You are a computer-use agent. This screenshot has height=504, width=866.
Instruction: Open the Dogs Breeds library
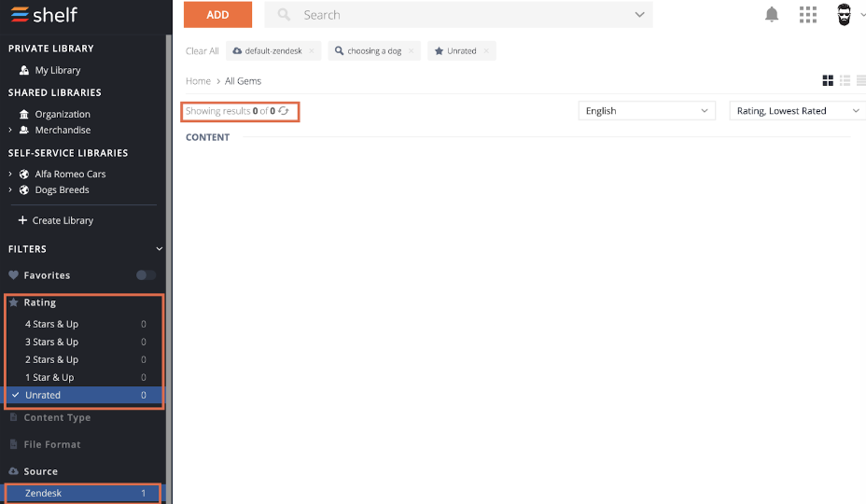[x=62, y=189]
